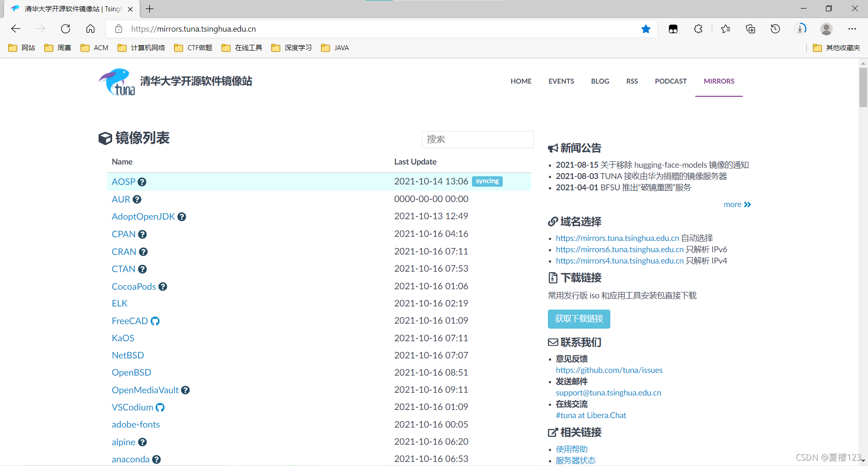Reload the page with refresh icon

pos(66,29)
